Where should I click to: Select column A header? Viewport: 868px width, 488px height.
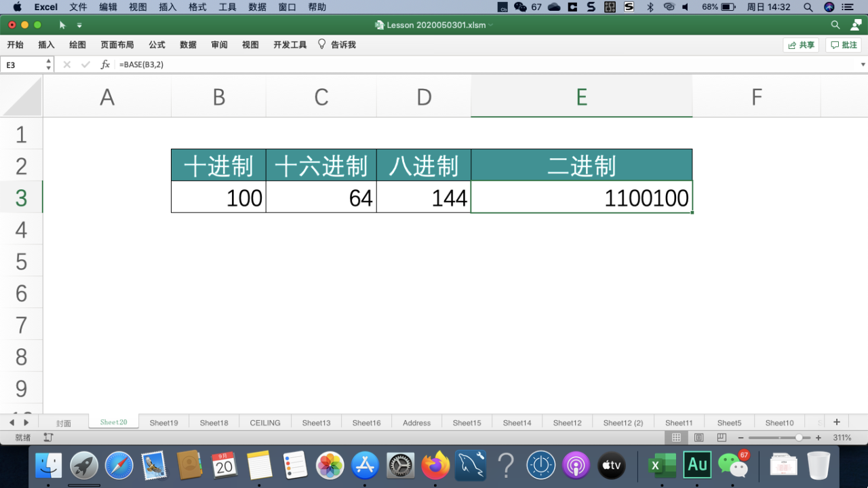(x=107, y=97)
